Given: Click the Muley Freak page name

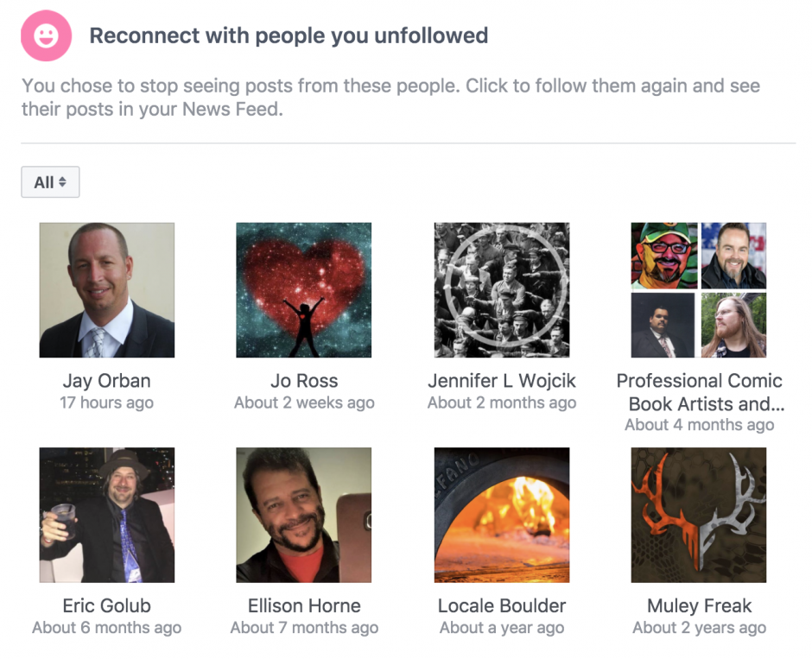Looking at the screenshot, I should 699,605.
